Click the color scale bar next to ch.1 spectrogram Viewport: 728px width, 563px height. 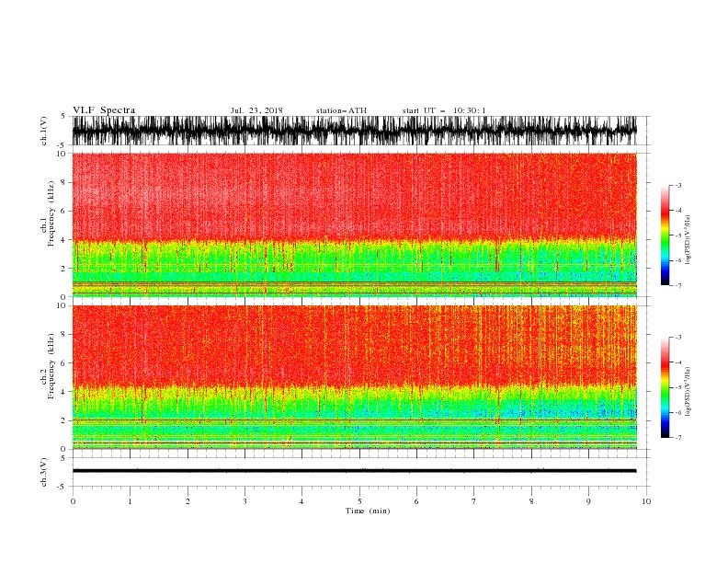pyautogui.click(x=665, y=236)
